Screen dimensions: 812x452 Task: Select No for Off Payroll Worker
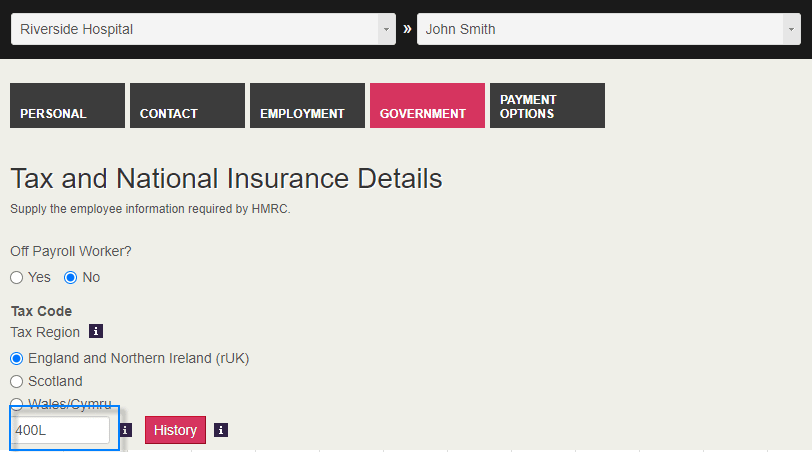(71, 277)
